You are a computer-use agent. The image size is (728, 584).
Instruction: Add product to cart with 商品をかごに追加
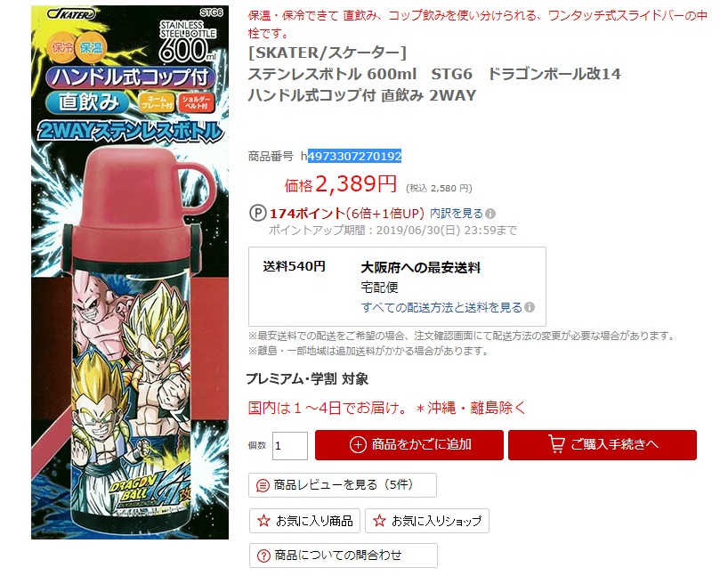[409, 445]
